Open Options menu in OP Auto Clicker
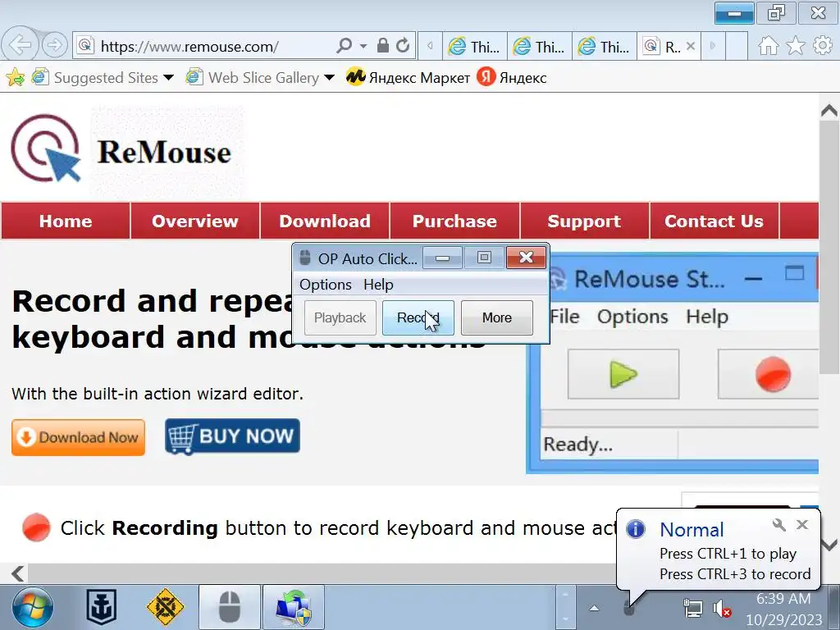 click(x=325, y=285)
